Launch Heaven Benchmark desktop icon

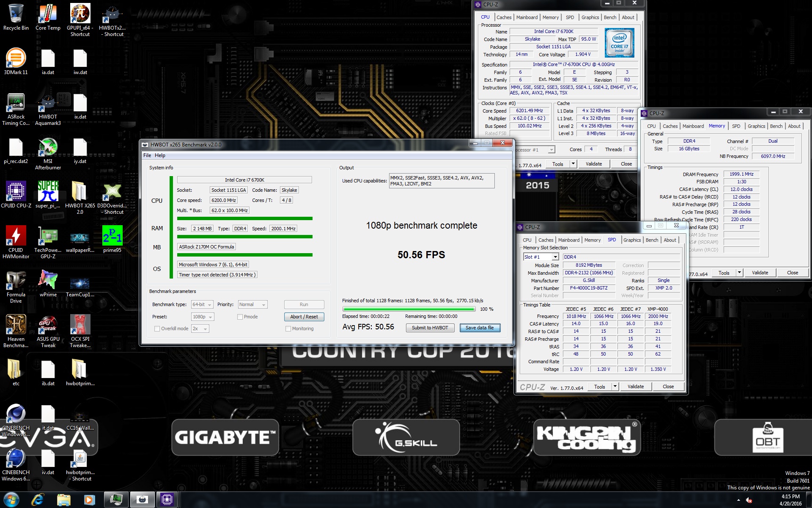click(16, 331)
